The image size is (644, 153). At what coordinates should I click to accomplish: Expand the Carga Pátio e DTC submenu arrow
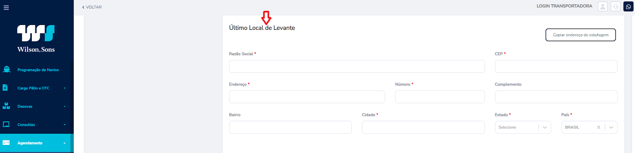[64, 88]
